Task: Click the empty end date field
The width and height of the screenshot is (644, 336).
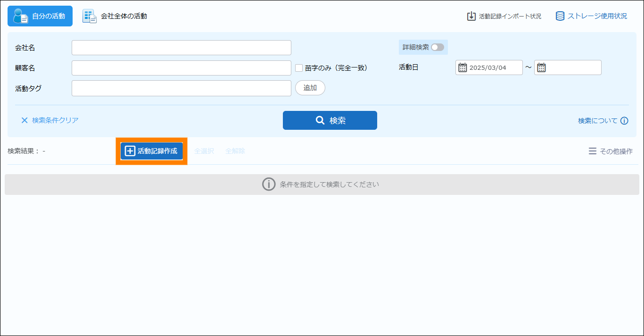Action: pos(573,67)
